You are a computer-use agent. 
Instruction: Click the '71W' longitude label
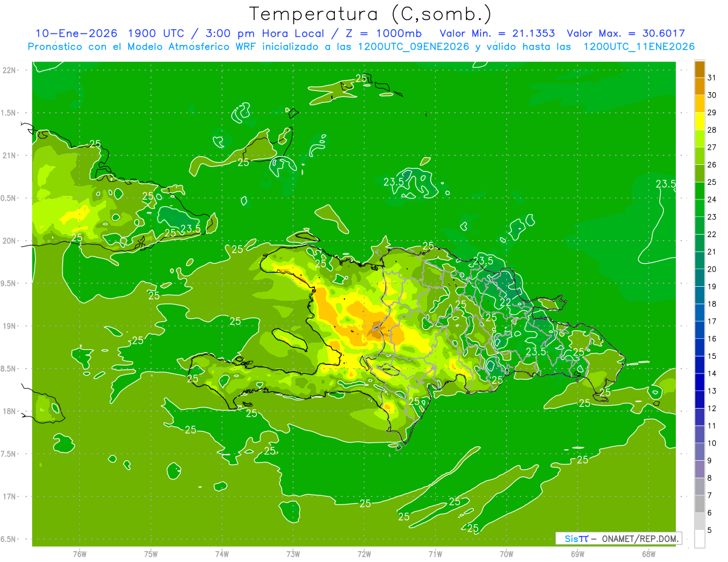pyautogui.click(x=435, y=554)
